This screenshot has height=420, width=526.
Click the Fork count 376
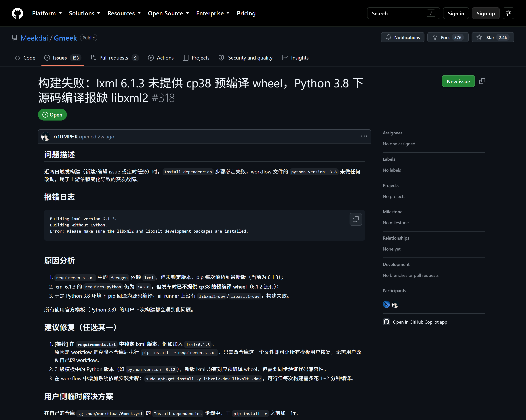(x=458, y=37)
